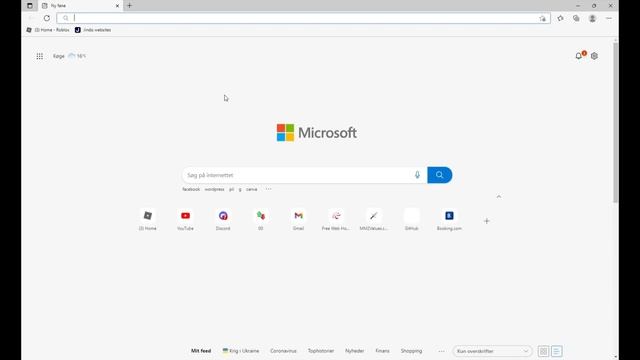Open the tab actions menu icon
Viewport: 640px width, 360px height.
pyautogui.click(x=30, y=6)
